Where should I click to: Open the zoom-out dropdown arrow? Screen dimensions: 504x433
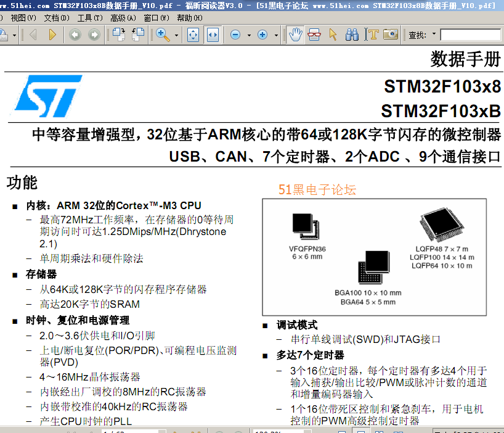click(x=249, y=35)
